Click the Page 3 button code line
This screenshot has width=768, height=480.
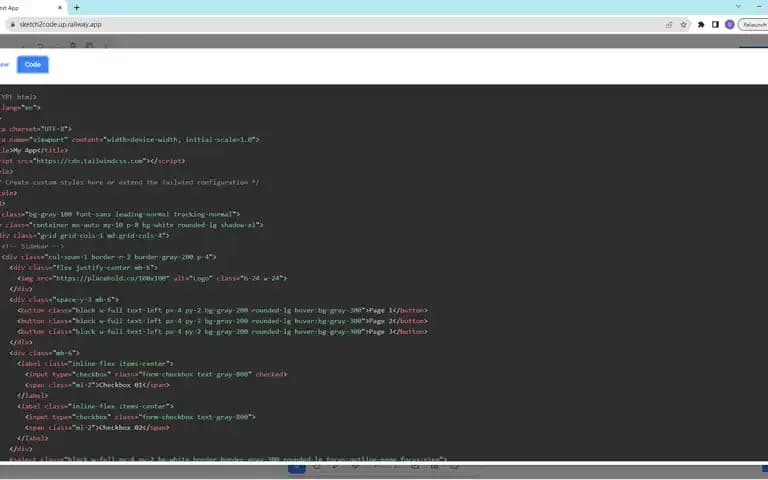tap(222, 332)
